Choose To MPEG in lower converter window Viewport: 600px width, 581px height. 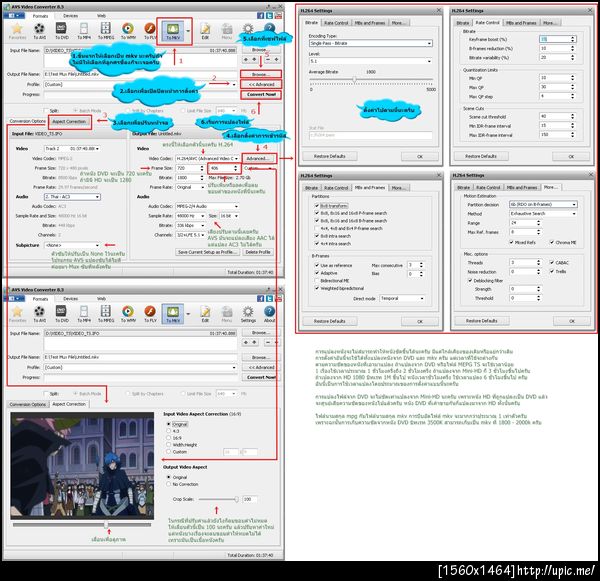106,314
